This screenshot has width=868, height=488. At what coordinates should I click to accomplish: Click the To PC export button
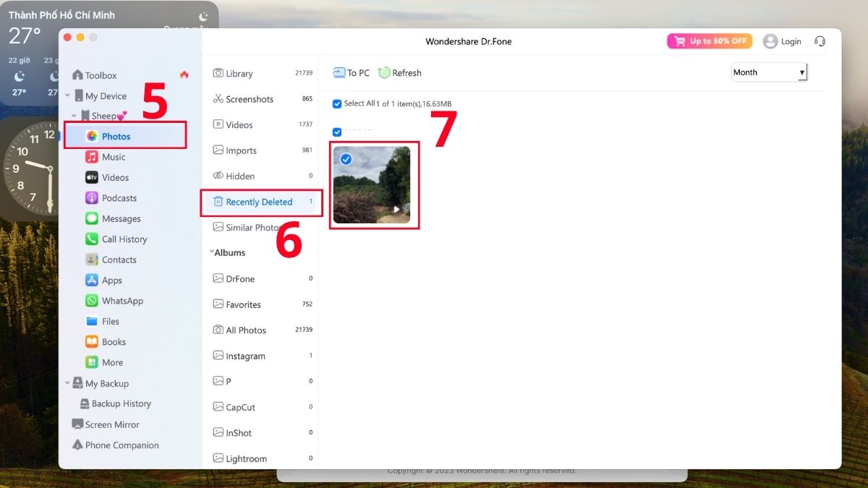(351, 73)
